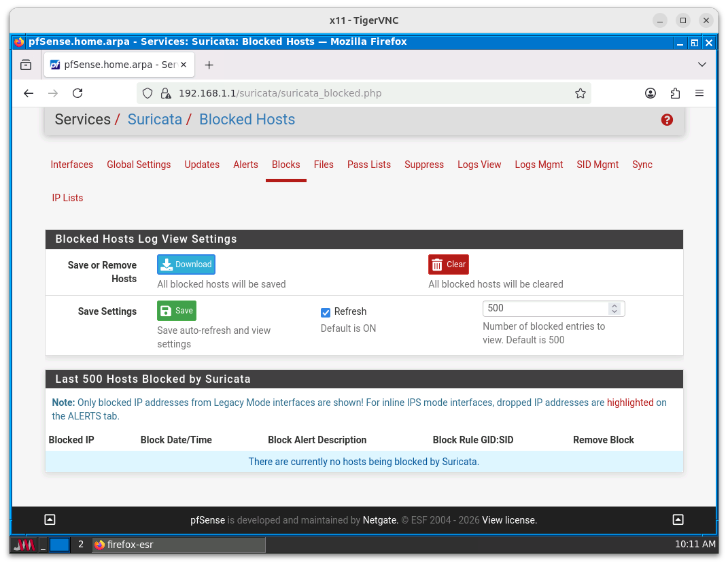Screen dimensions: 728x565
Task: Open the Logs Mgmt tab
Action: click(538, 165)
